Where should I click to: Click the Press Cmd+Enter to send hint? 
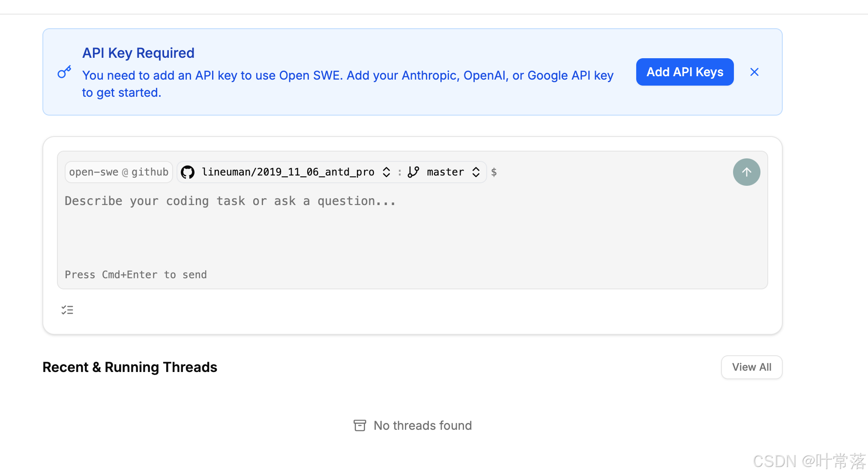point(136,275)
